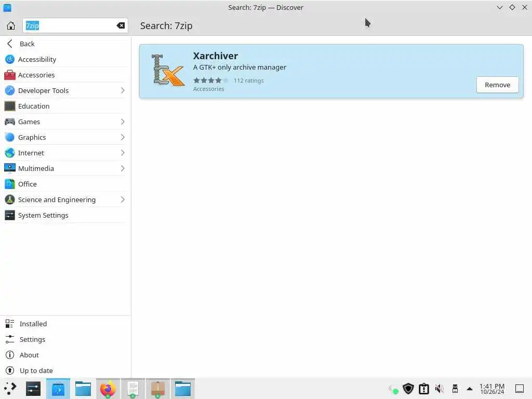Open the text editor taskbar icon
532x399 pixels.
[133, 389]
